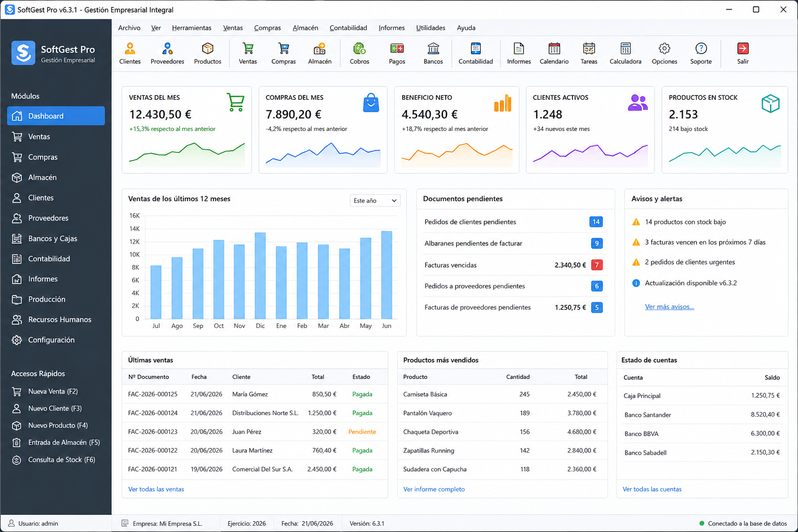Click 'Ver informe completo' link
The height and width of the screenshot is (532, 798).
434,489
